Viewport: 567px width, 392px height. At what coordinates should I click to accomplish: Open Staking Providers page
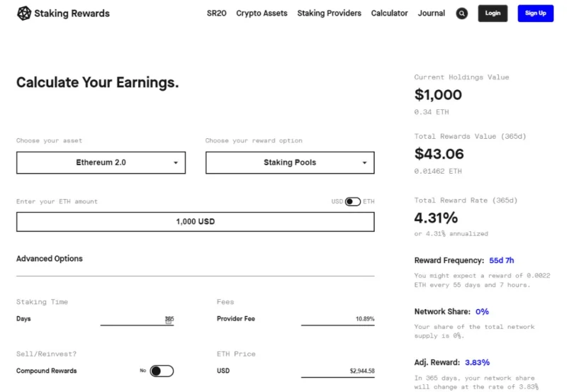pos(329,13)
